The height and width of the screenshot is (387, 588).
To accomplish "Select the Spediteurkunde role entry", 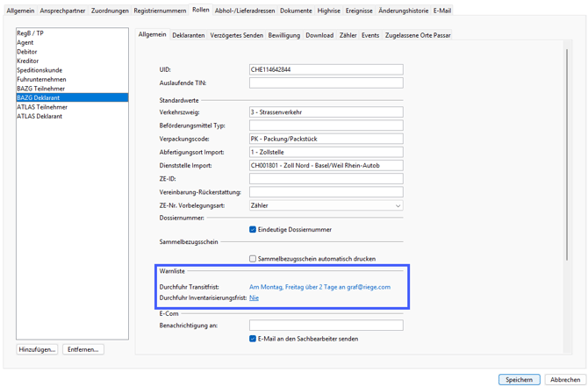I will [x=39, y=70].
